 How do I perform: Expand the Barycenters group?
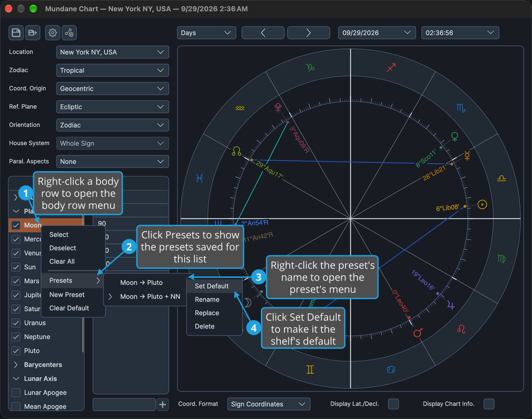pyautogui.click(x=16, y=365)
